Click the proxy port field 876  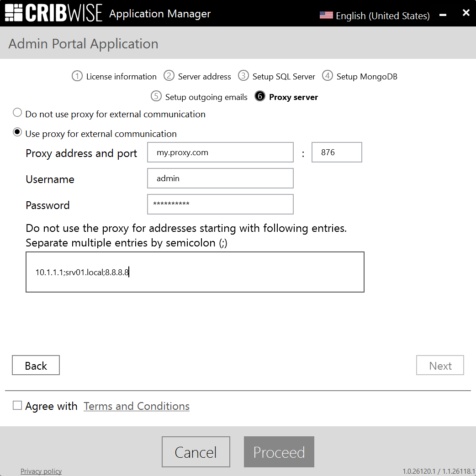pyautogui.click(x=337, y=152)
